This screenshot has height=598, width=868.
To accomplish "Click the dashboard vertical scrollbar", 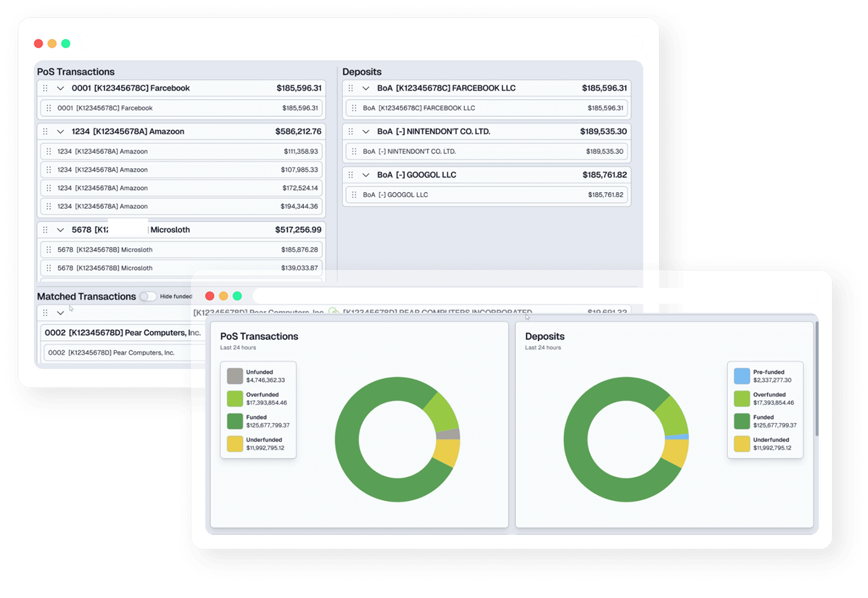I will pyautogui.click(x=816, y=379).
